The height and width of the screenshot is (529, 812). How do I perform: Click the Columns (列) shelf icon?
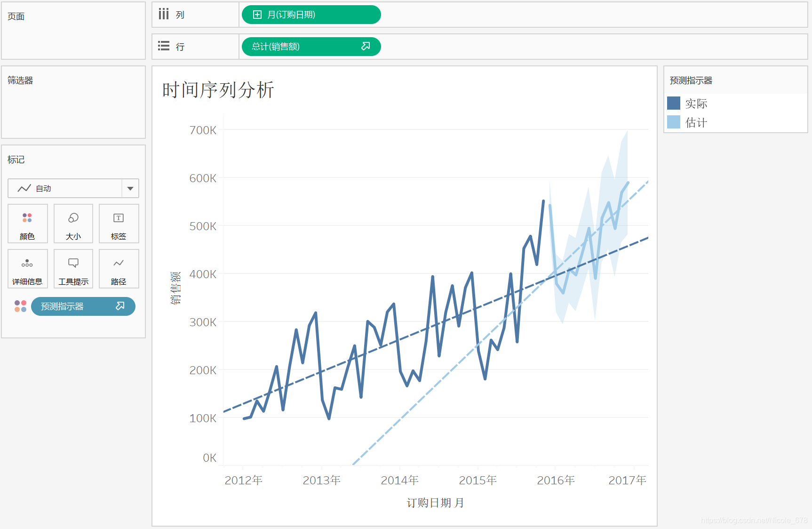pos(163,14)
